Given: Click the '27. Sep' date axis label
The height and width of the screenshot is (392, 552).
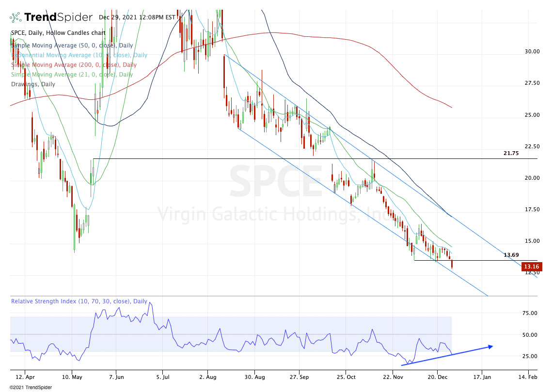Looking at the screenshot, I should (299, 377).
